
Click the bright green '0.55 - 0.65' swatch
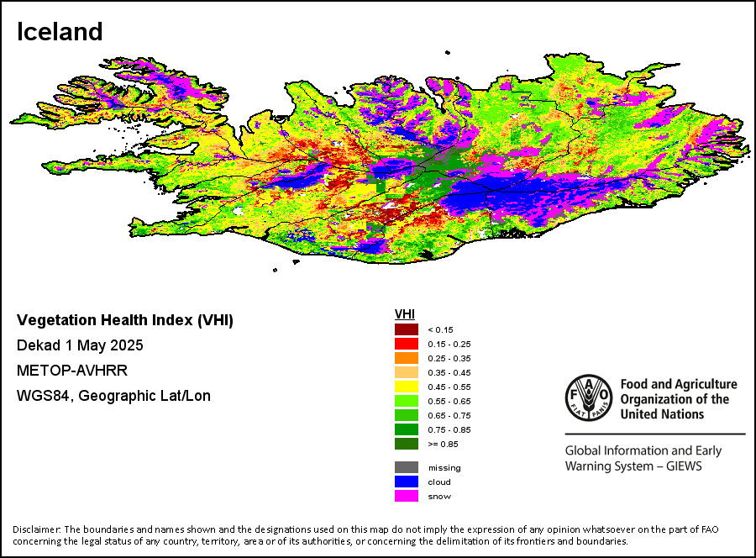tap(407, 401)
